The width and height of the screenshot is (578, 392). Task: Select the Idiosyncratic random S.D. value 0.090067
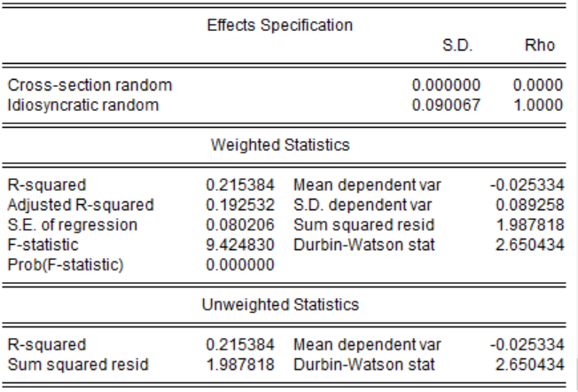click(x=447, y=106)
